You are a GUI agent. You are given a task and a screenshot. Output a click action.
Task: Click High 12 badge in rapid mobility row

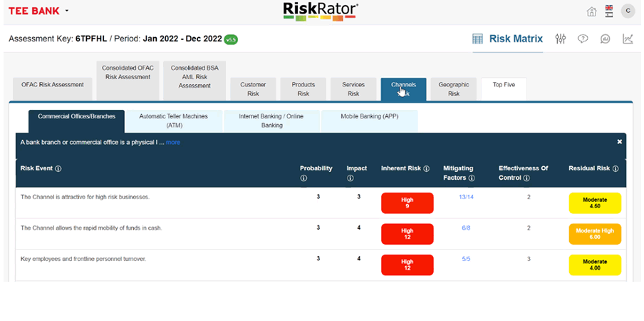pos(407,234)
